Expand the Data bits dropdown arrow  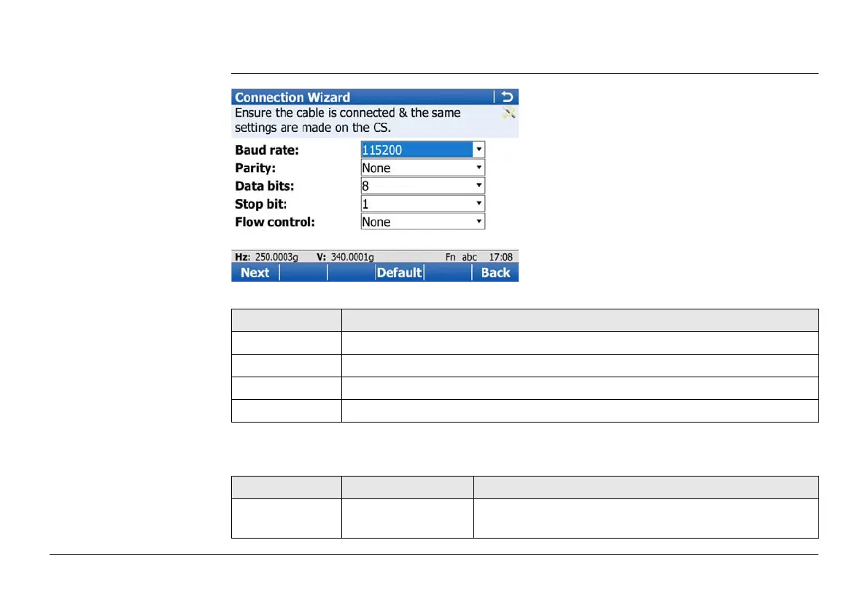tap(478, 185)
